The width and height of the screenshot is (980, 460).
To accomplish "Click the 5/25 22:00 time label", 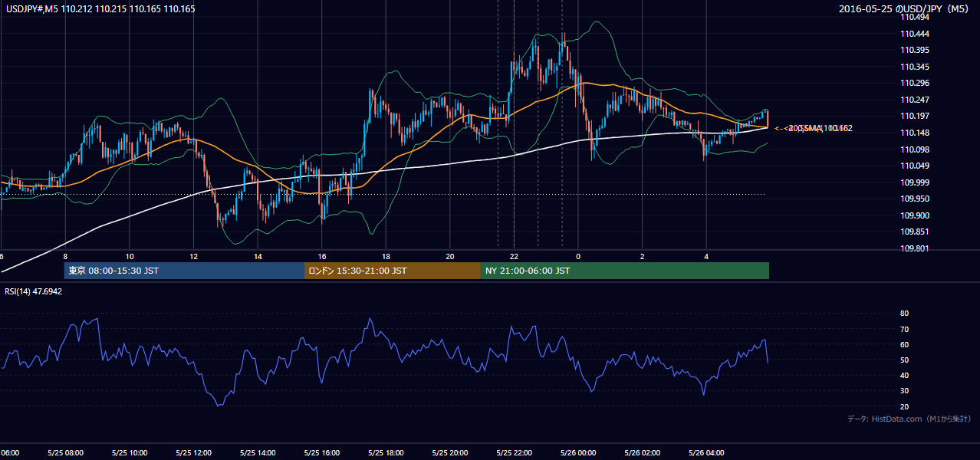I will pos(514,453).
